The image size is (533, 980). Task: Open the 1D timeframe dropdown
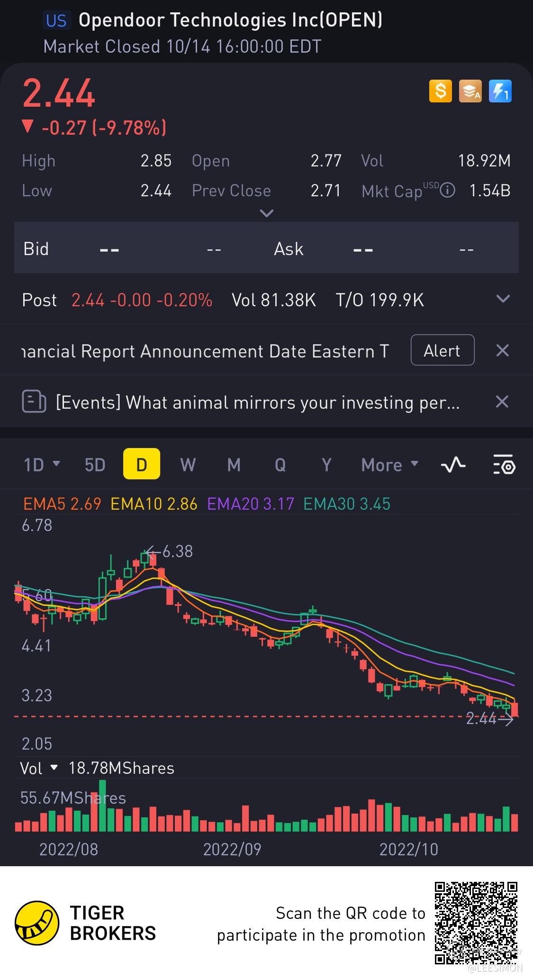[x=42, y=465]
